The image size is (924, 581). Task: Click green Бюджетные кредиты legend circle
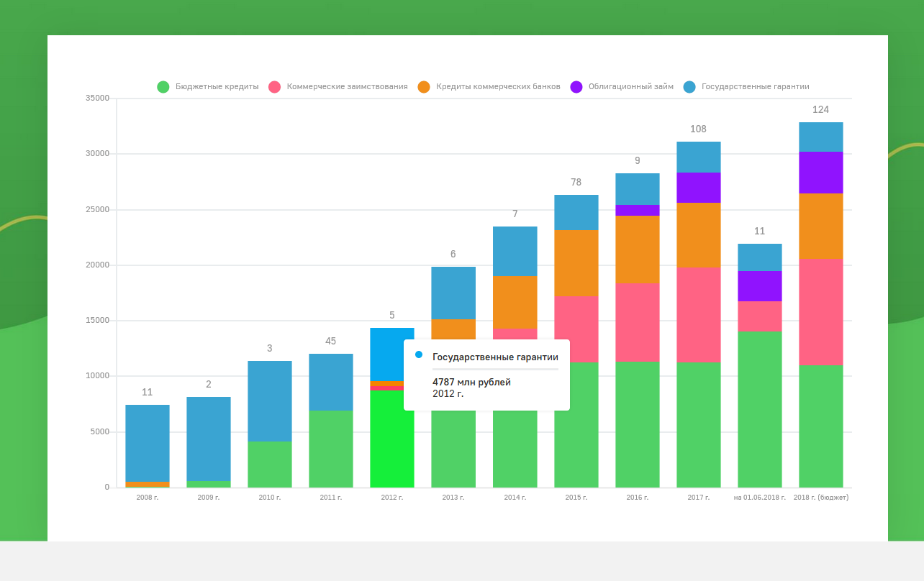point(163,87)
